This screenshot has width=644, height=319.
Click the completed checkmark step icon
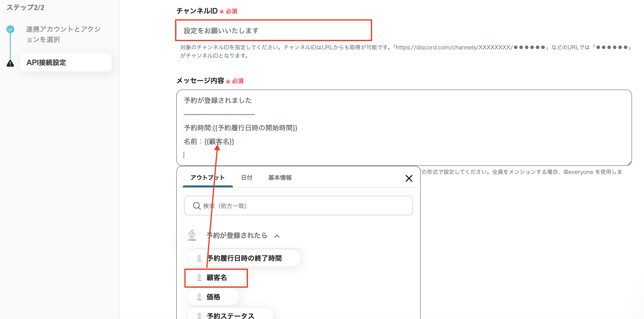10,29
